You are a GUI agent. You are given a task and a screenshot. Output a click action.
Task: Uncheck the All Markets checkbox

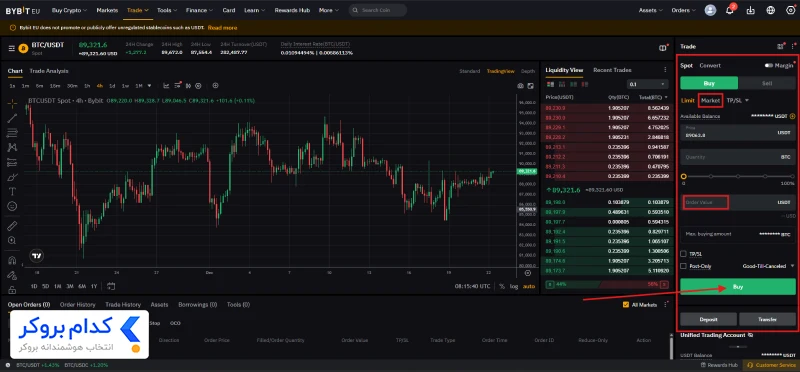[x=626, y=305]
